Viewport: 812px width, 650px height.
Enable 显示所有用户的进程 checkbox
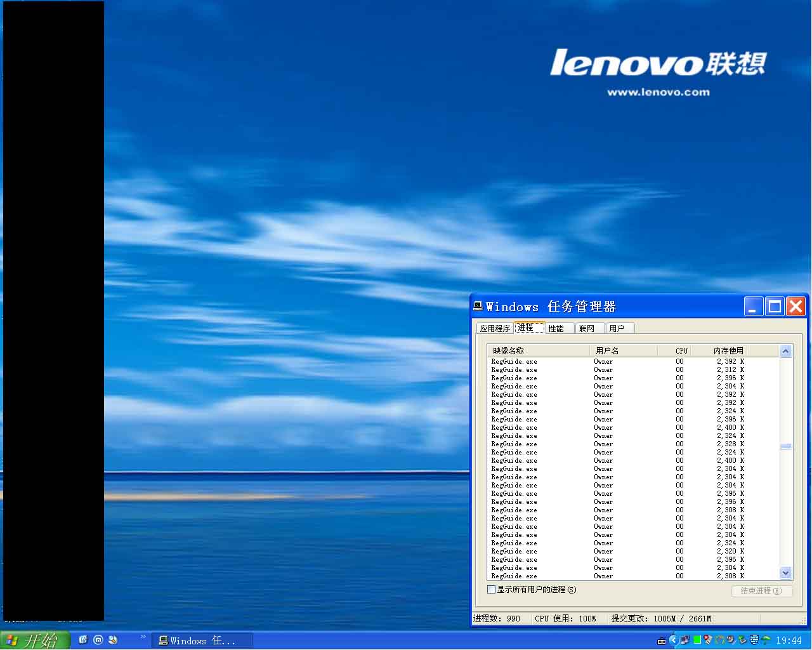[491, 590]
